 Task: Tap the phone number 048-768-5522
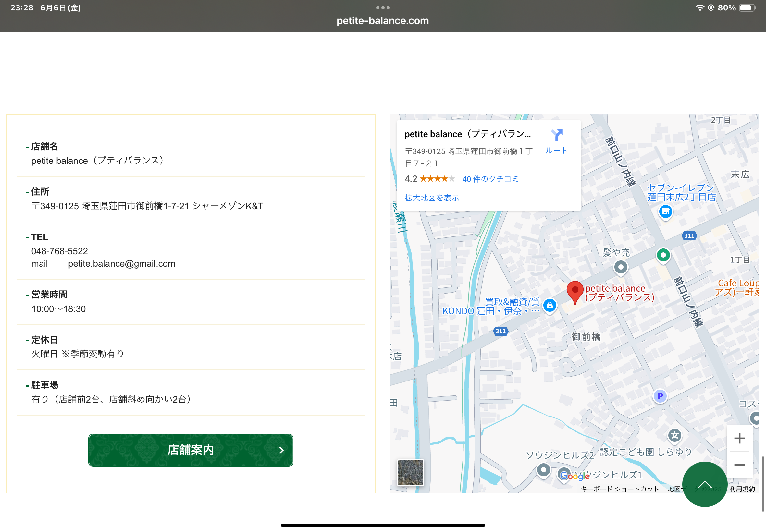pos(60,251)
